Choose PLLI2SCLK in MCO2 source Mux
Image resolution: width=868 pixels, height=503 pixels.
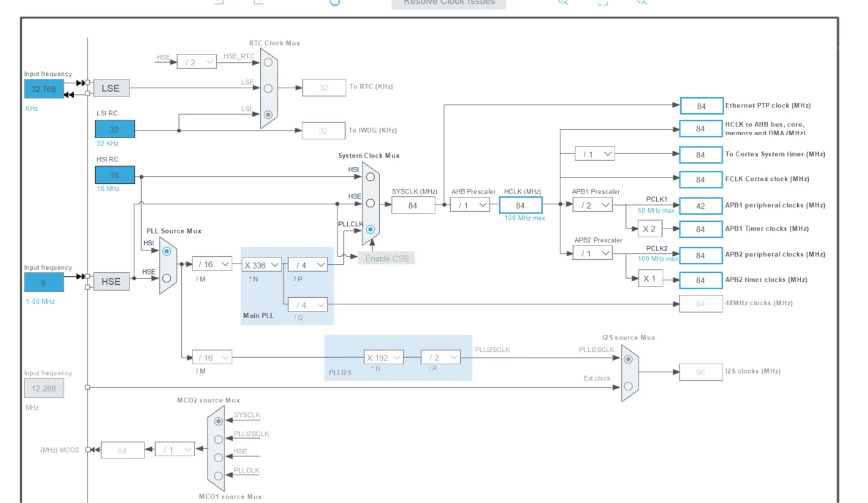[218, 439]
